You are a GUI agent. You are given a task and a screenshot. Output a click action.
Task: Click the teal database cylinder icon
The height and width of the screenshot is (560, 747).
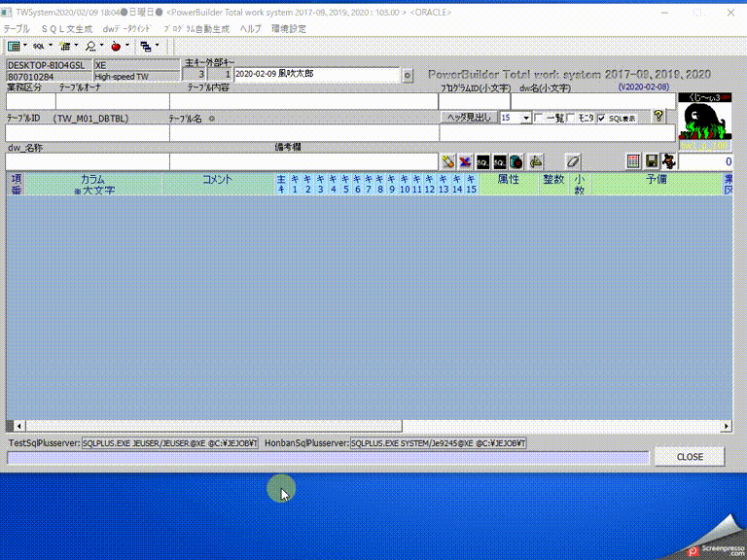click(516, 162)
